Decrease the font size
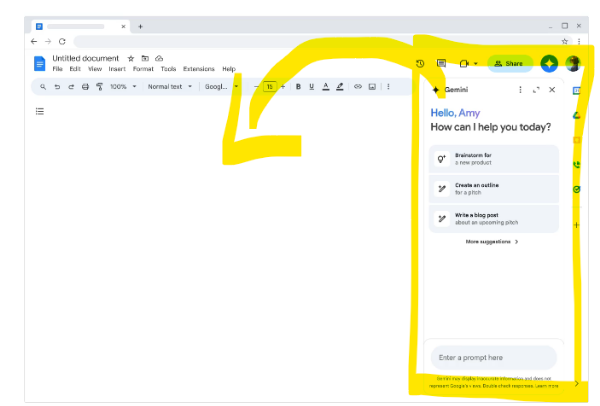 point(256,87)
